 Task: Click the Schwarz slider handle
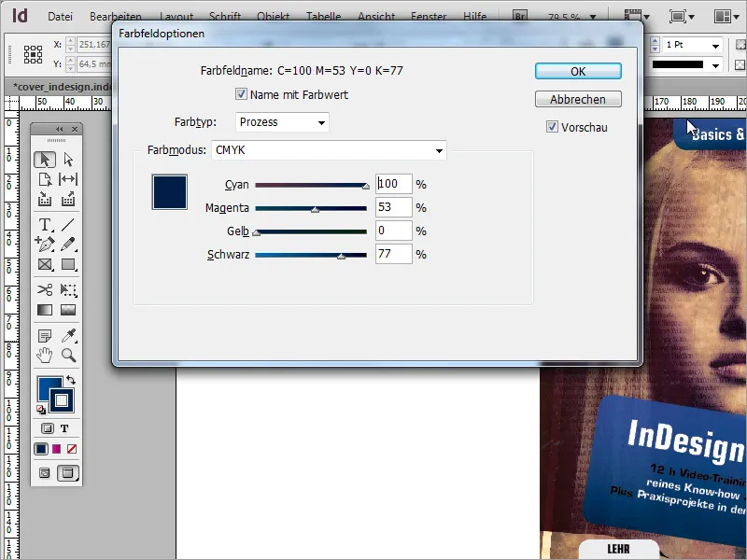pos(341,257)
